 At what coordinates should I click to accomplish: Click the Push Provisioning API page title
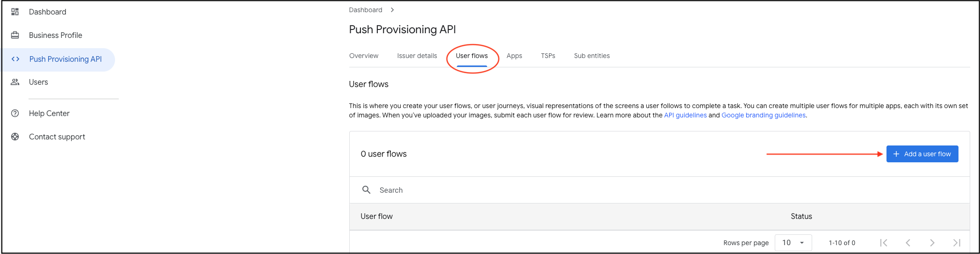click(x=402, y=29)
